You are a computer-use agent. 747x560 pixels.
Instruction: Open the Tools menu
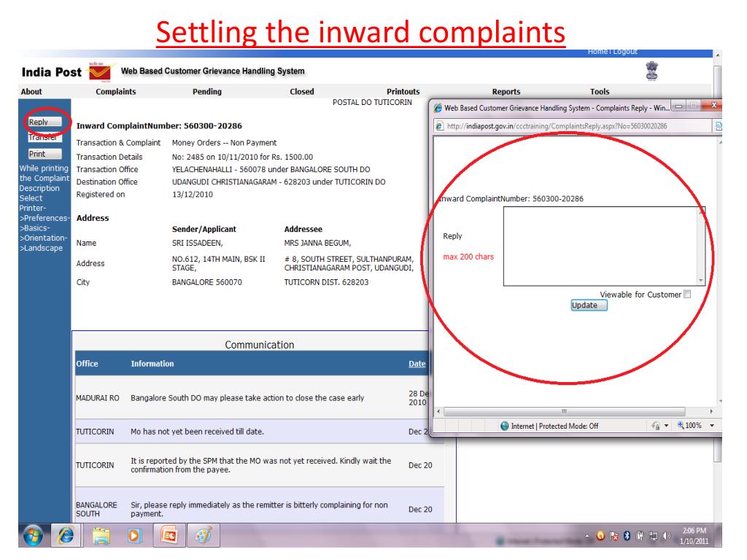pos(600,91)
